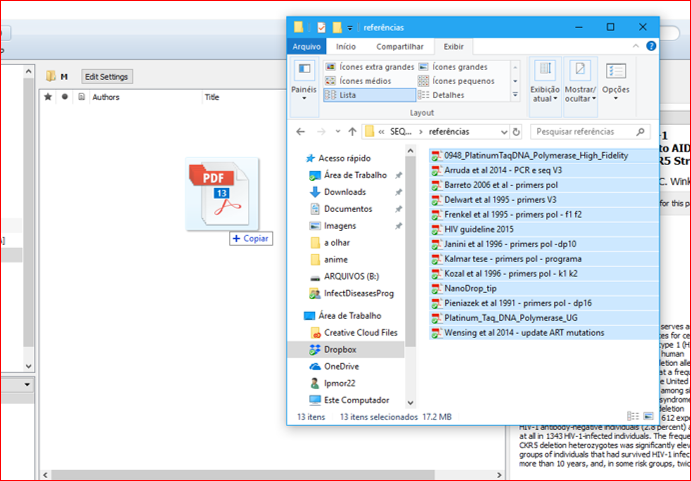Open Explorer help question mark icon
The width and height of the screenshot is (691, 481).
(x=651, y=46)
